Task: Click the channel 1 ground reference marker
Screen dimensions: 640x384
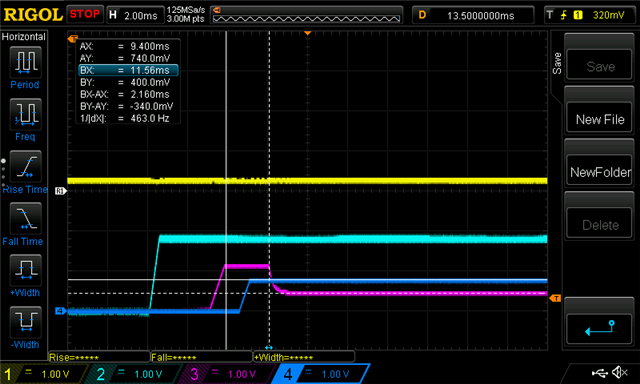Action: tap(60, 191)
